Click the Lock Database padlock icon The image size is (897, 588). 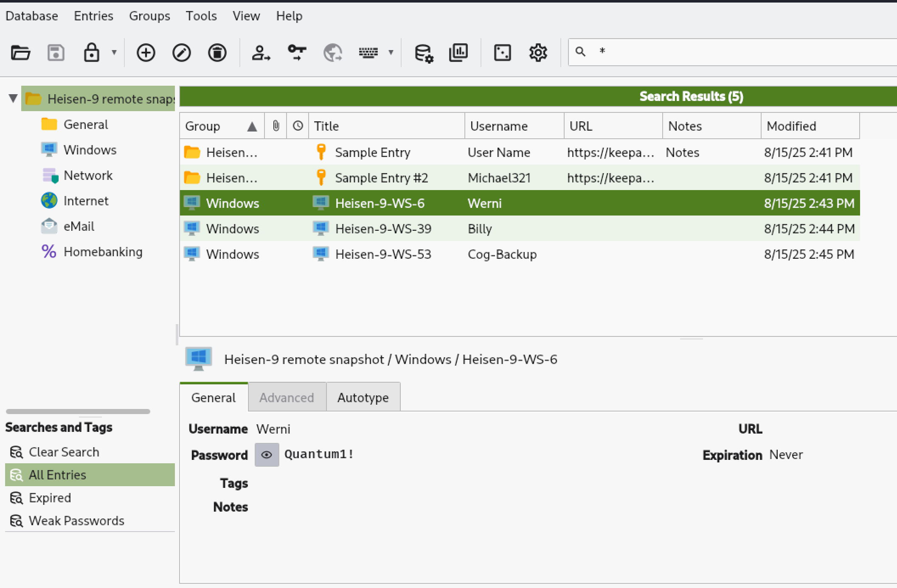[x=91, y=53]
